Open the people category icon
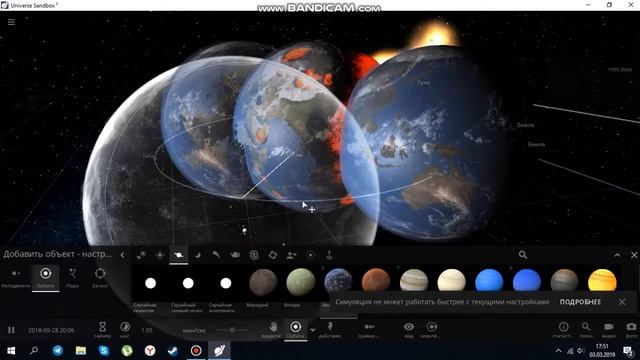The height and width of the screenshot is (360, 640). click(x=291, y=255)
